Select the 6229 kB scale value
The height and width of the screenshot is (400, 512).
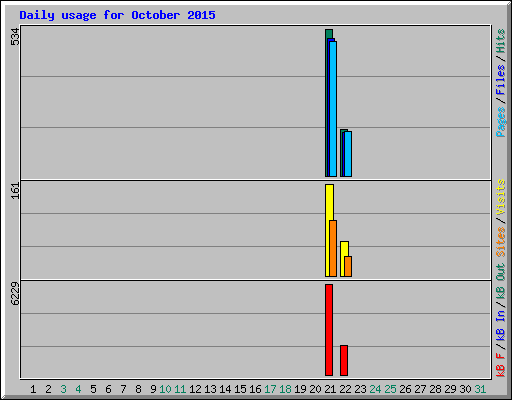(x=15, y=294)
